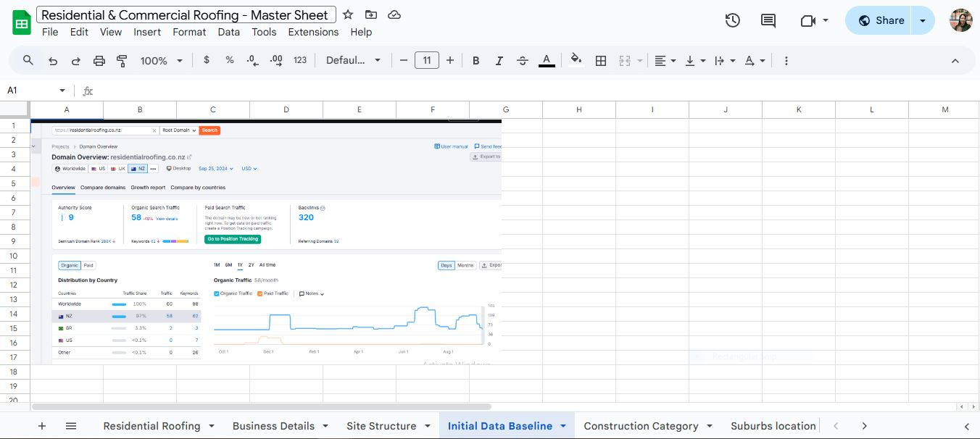Undo the last action

pos(53,61)
